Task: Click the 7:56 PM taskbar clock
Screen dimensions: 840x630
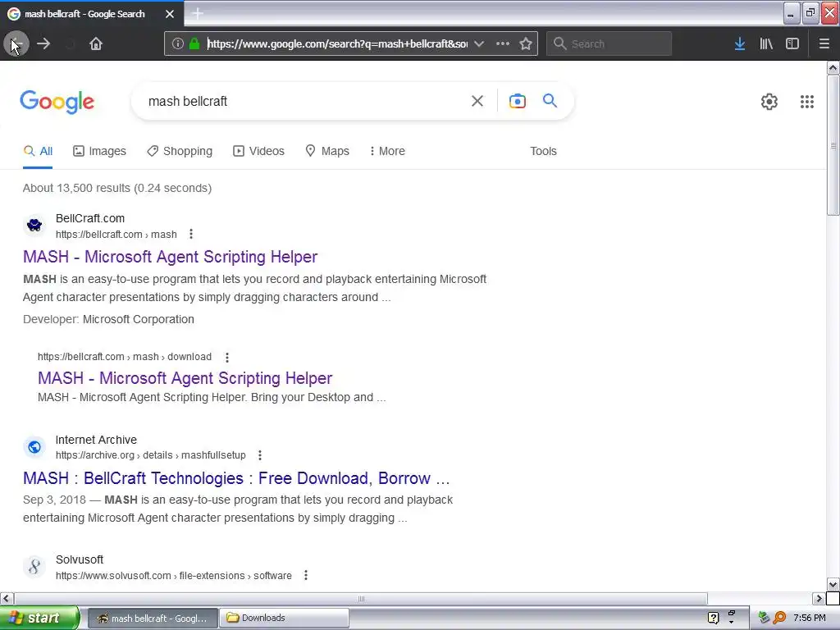Action: [810, 619]
